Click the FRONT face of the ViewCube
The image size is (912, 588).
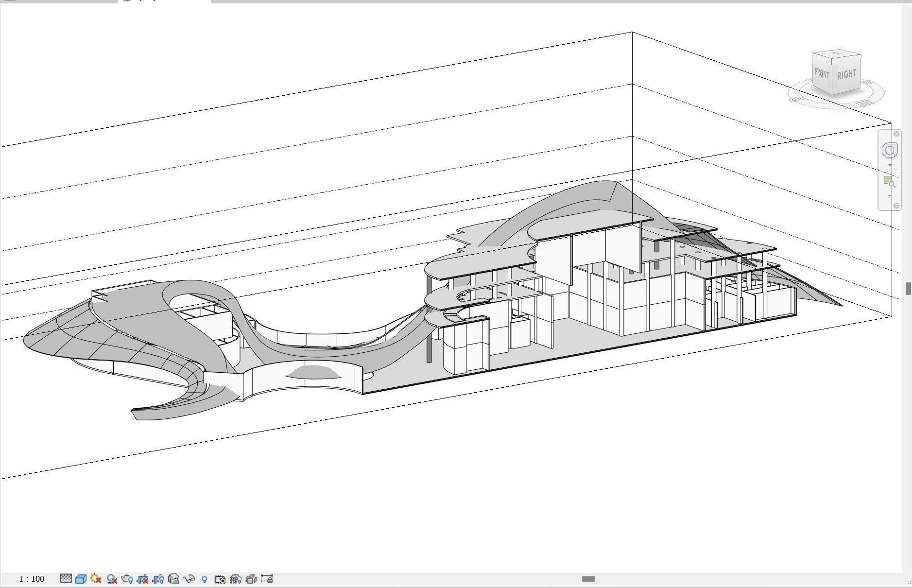point(822,73)
